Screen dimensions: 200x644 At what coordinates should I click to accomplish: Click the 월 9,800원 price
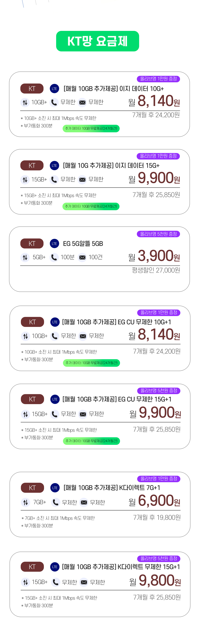(x=155, y=580)
